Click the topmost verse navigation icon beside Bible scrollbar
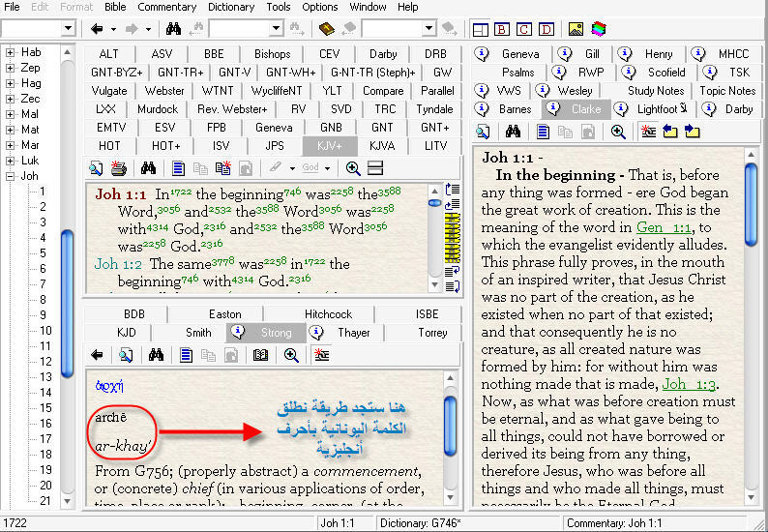 point(452,189)
